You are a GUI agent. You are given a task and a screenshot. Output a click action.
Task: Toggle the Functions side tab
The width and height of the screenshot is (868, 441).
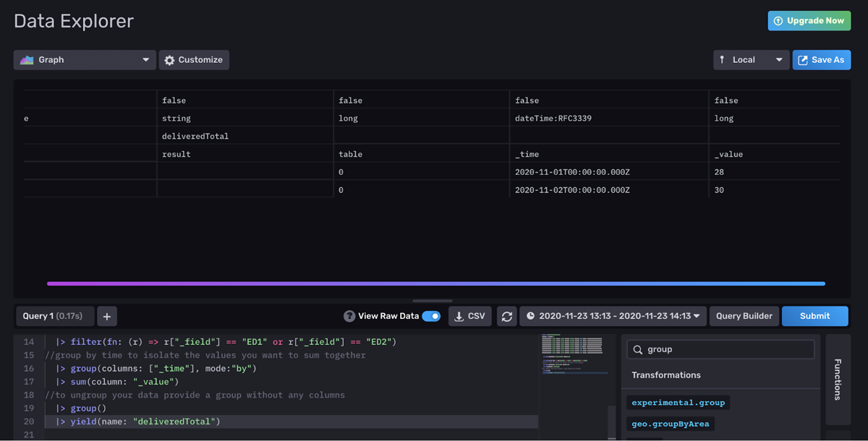point(838,380)
